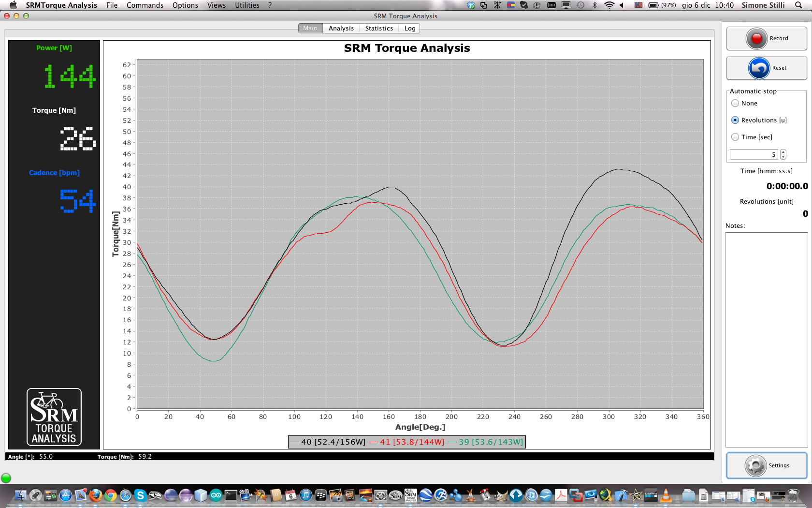Open the Options menu
This screenshot has height=508, width=812.
click(185, 5)
